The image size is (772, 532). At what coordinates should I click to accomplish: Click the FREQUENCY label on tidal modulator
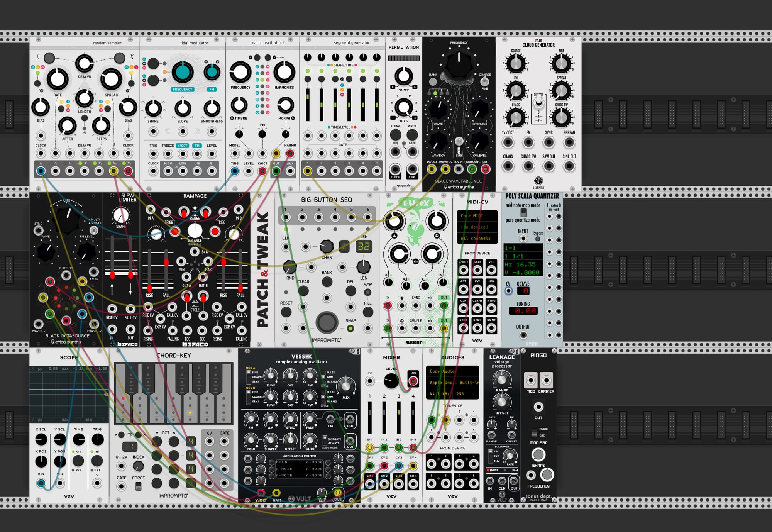click(x=183, y=90)
